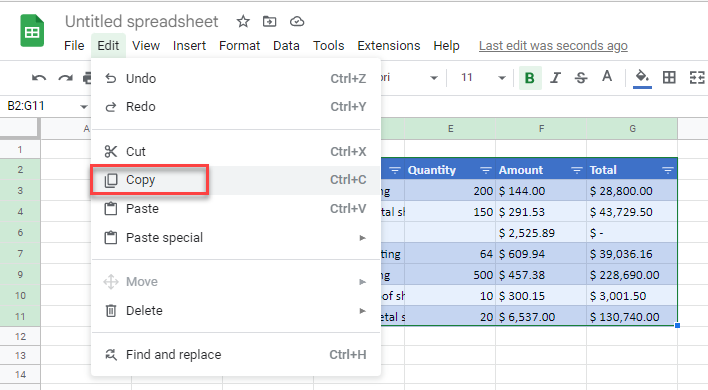
Task: Click the cell containing $ 130,740.00
Action: pyautogui.click(x=632, y=317)
